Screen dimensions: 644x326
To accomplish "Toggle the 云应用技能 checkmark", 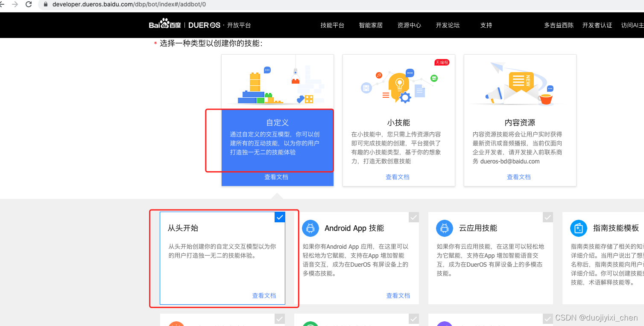I will (548, 217).
